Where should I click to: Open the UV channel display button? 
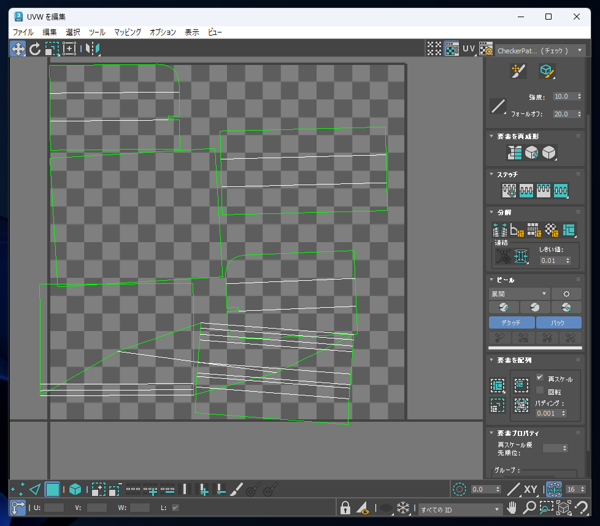(469, 49)
